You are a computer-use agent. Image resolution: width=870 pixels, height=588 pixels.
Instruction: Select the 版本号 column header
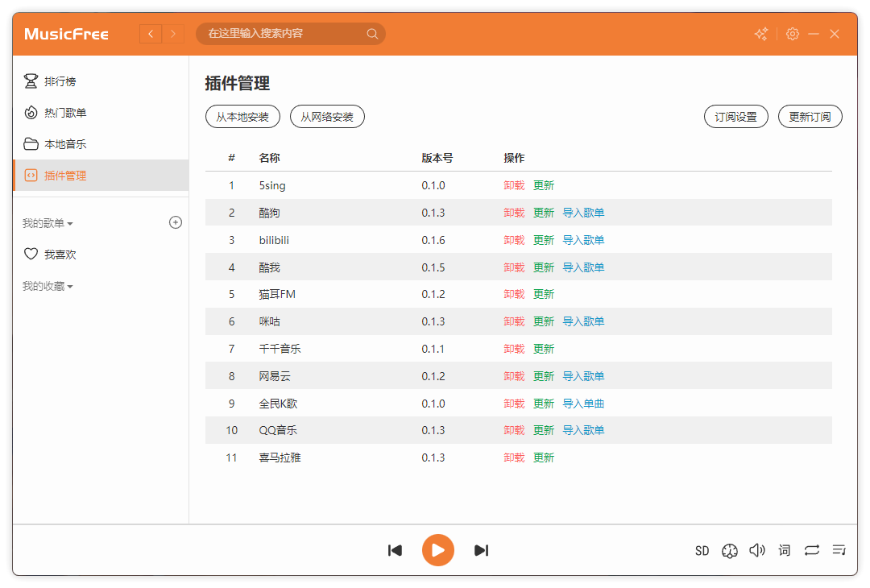tap(437, 158)
